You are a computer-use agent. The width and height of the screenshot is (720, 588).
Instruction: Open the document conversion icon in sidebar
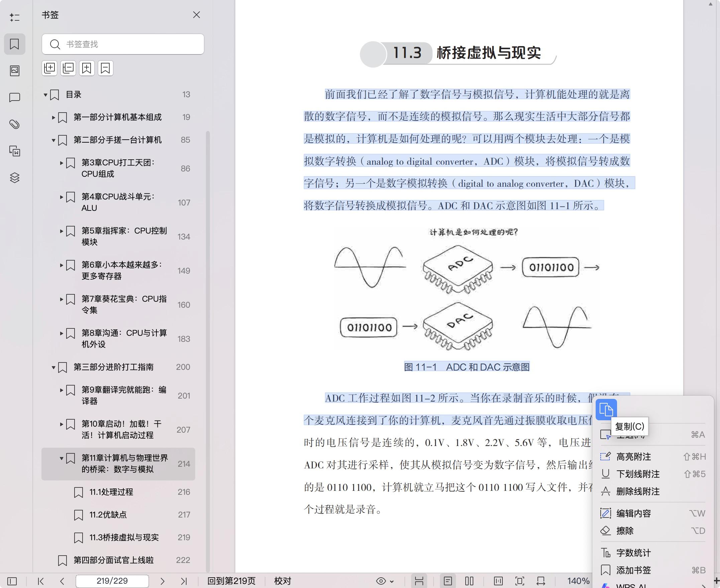click(x=15, y=151)
